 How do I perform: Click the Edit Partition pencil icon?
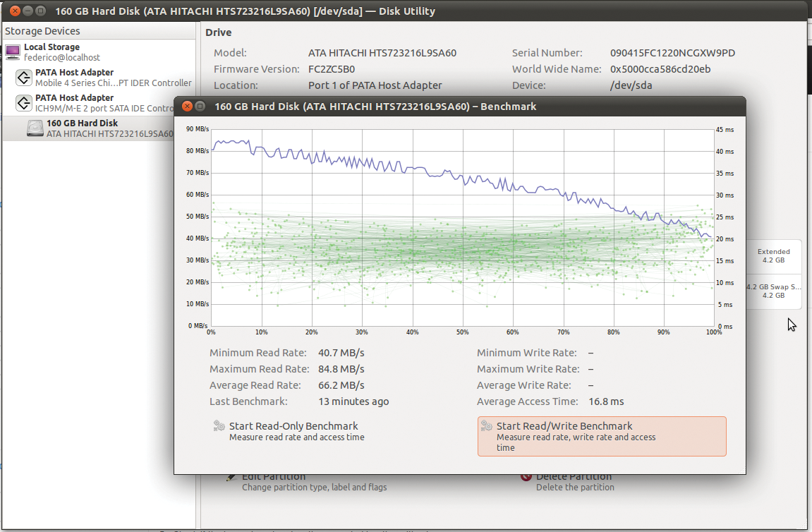[x=231, y=478]
